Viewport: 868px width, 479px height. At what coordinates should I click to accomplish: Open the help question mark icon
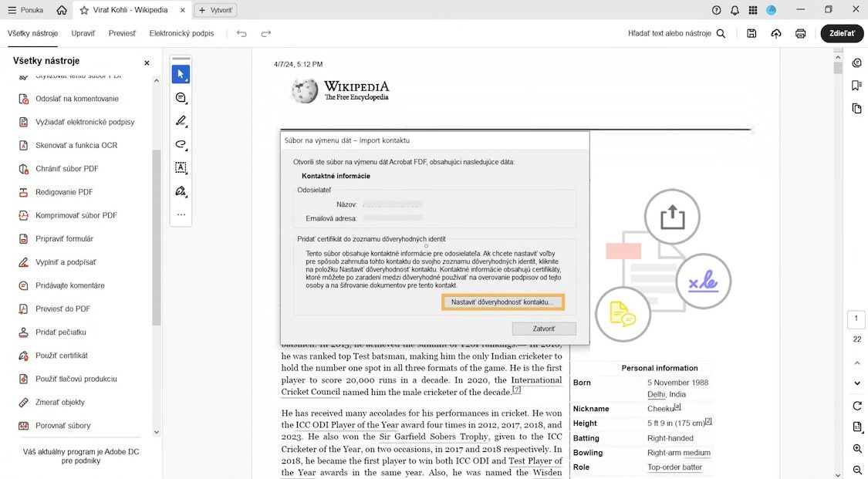[716, 10]
